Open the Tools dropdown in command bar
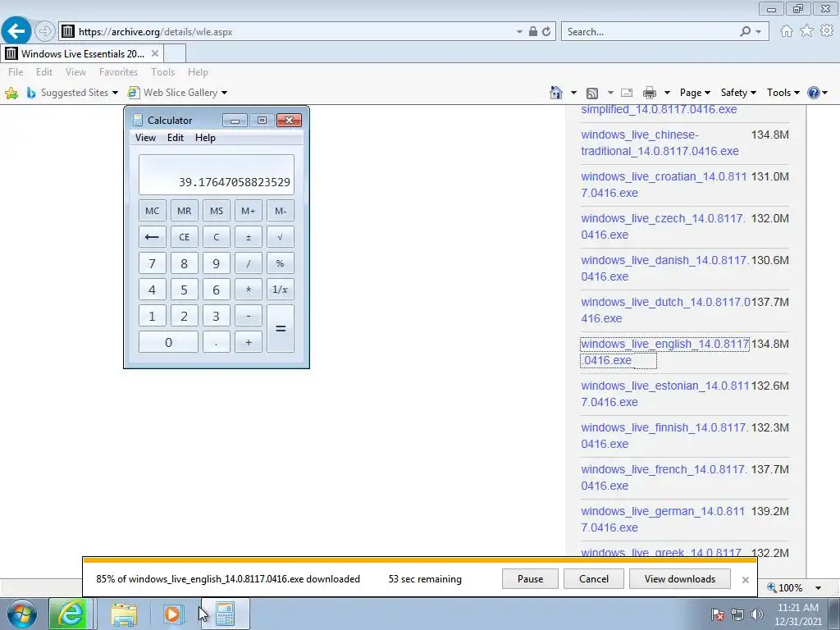Screen dimensions: 840x630 click(x=783, y=93)
